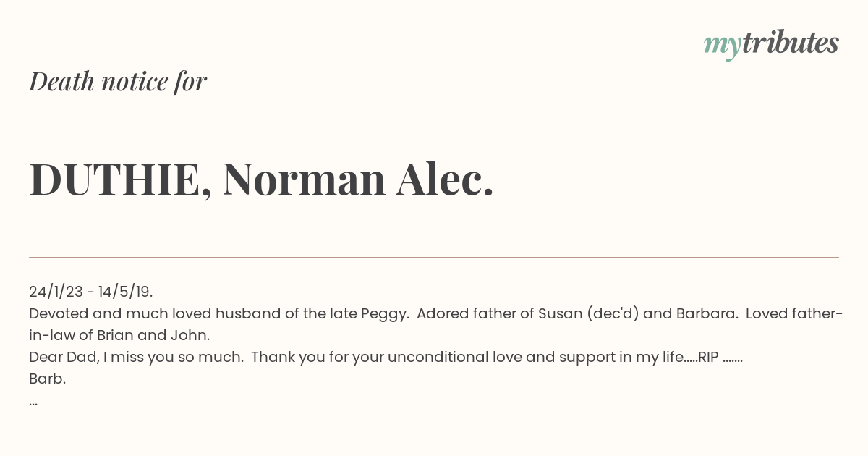This screenshot has height=456, width=868.
Task: Click the word 'Alec.' in the title
Action: 445,179
